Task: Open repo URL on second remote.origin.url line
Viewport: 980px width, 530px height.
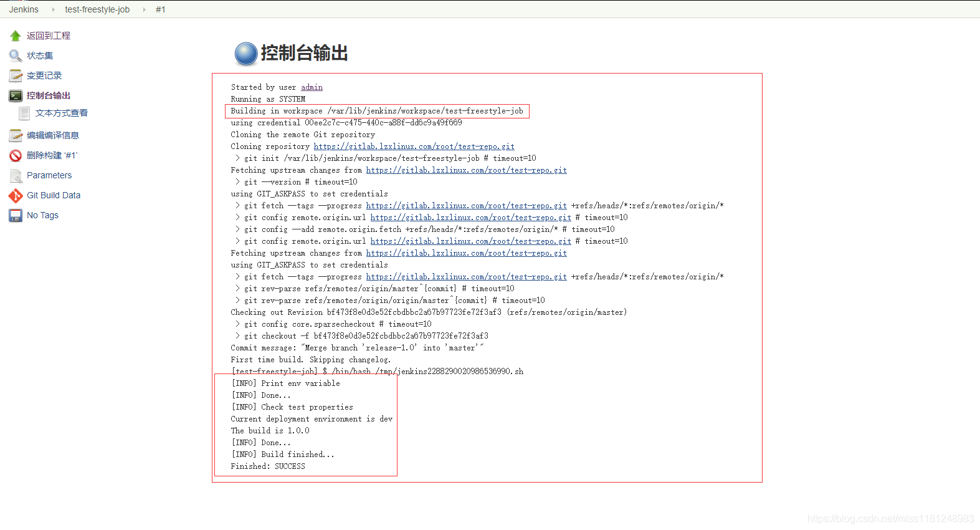Action: [471, 241]
